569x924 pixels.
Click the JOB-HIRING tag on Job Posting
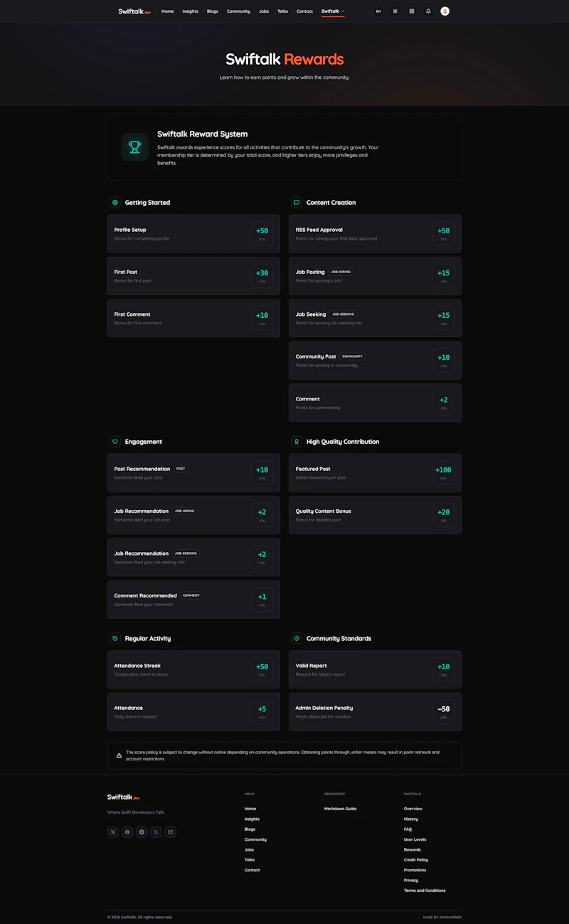pyautogui.click(x=341, y=272)
